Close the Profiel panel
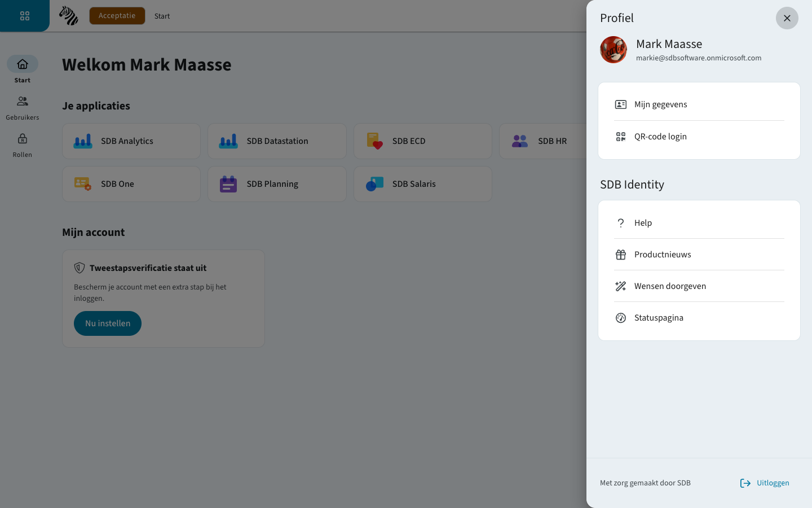Viewport: 812px width, 508px height. (x=787, y=18)
